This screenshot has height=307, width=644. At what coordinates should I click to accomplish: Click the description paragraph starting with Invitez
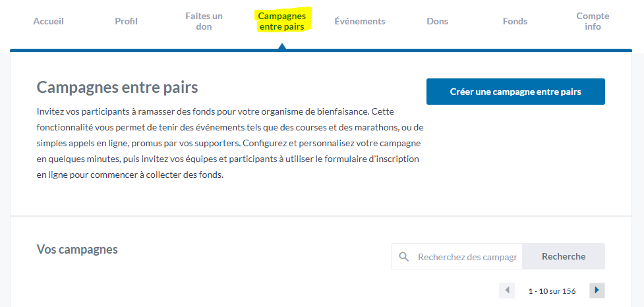pos(230,144)
